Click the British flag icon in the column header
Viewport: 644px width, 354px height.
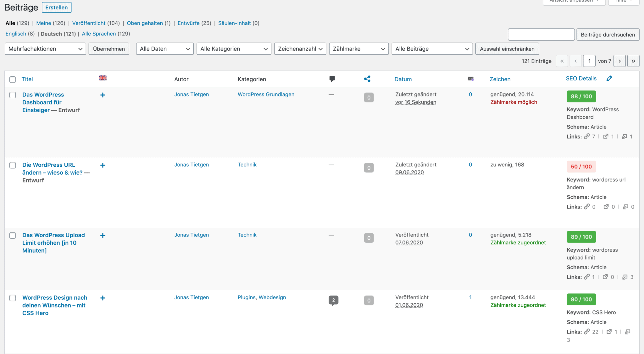pyautogui.click(x=103, y=78)
